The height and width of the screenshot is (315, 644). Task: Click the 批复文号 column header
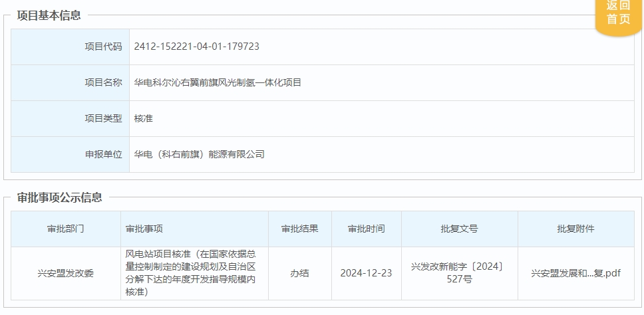tap(460, 229)
